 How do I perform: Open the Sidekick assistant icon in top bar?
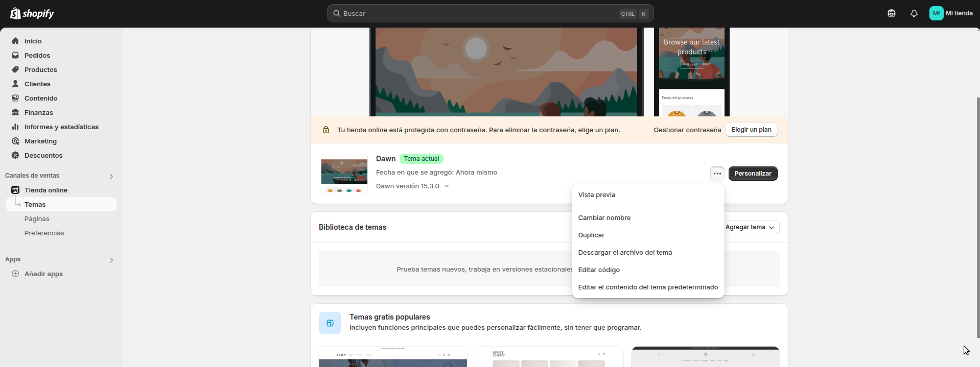point(891,14)
